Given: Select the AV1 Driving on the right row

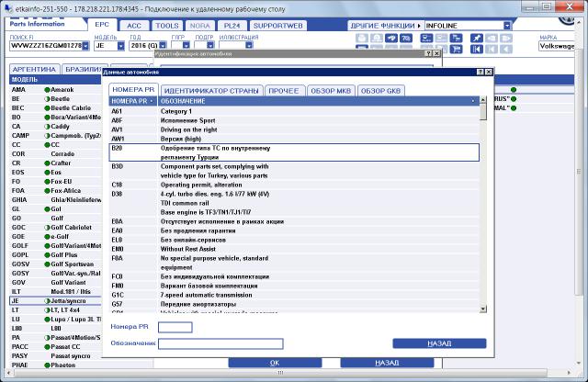Looking at the screenshot, I should tap(294, 129).
